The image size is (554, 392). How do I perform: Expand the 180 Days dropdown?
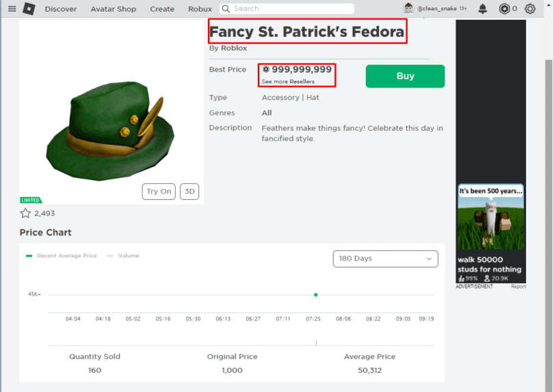(385, 259)
